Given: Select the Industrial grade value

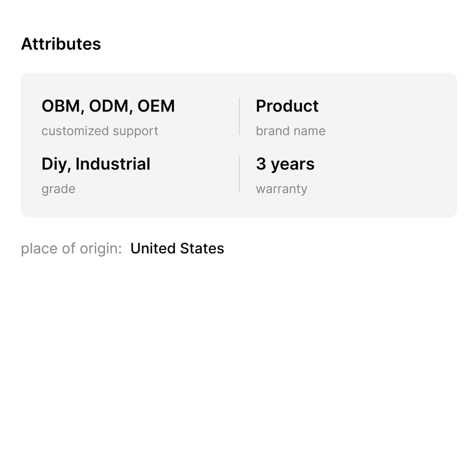Looking at the screenshot, I should (113, 164).
